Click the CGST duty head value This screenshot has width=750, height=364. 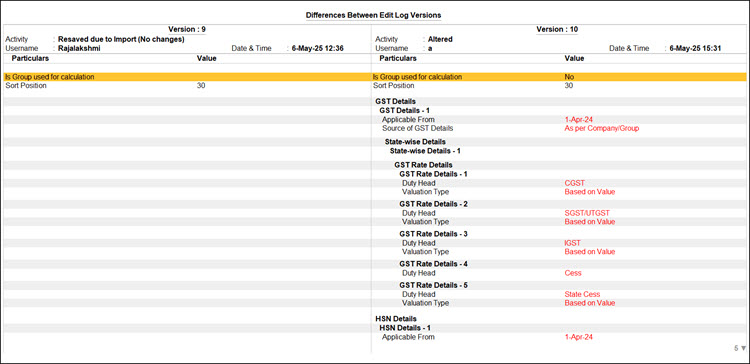pyautogui.click(x=574, y=183)
